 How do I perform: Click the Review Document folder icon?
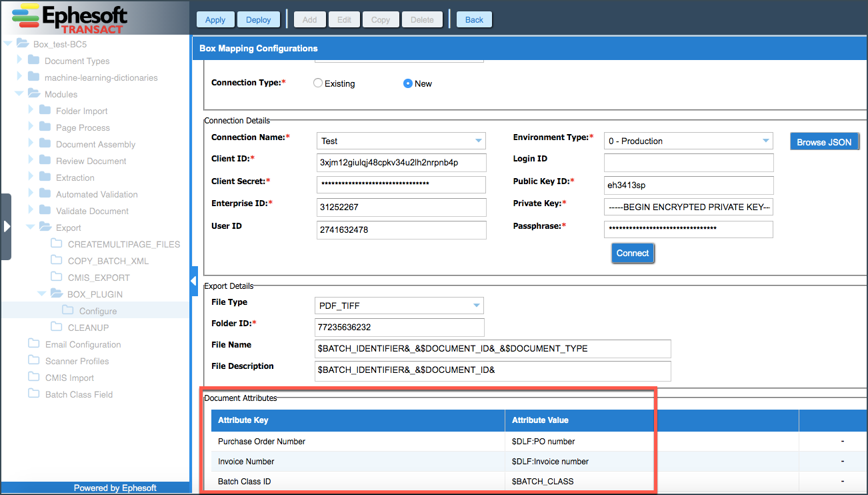pos(45,161)
